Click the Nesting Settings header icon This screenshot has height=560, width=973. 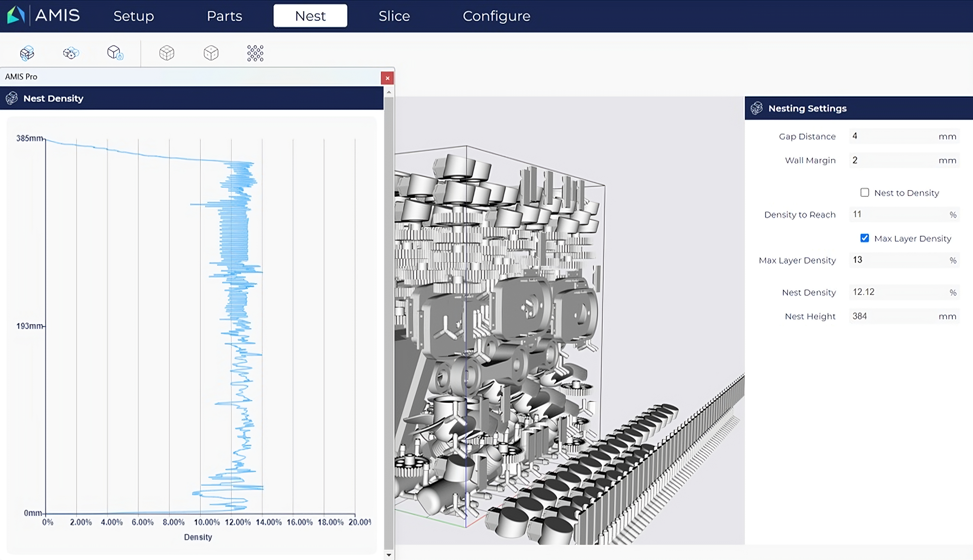(x=756, y=108)
